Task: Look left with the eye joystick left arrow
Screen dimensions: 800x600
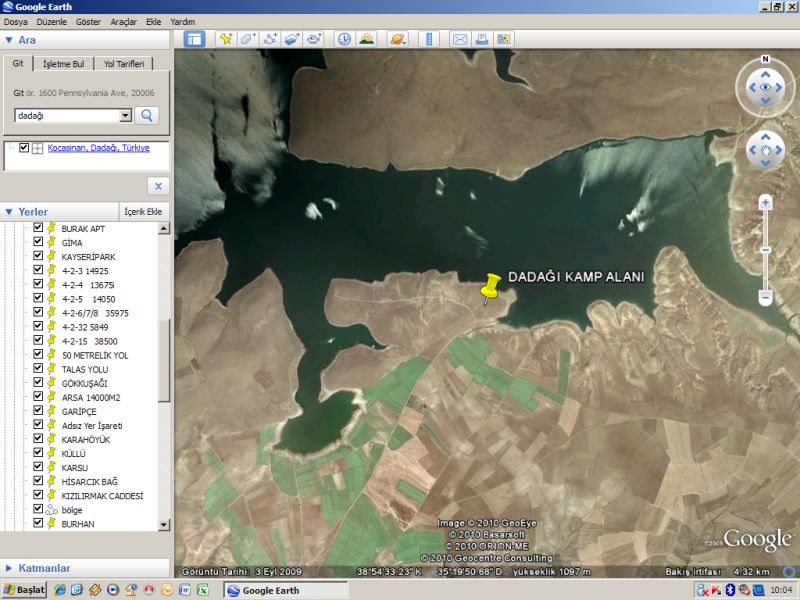Action: (x=752, y=87)
